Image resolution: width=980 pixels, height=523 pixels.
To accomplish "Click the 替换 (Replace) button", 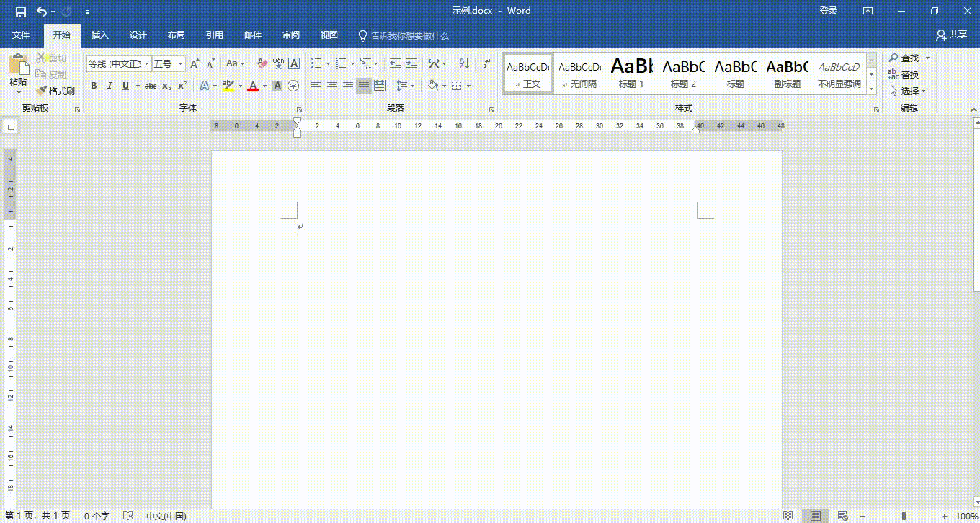I will (904, 74).
